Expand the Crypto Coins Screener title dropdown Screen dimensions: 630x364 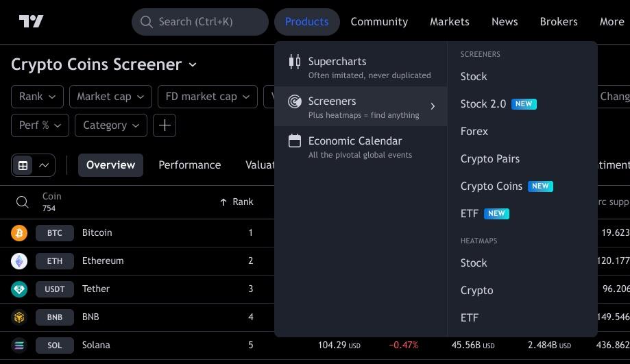193,64
